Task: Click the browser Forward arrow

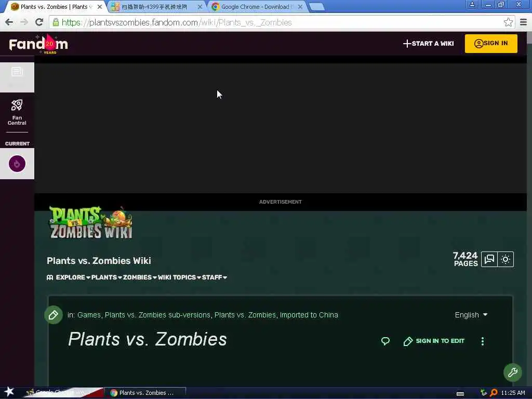Action: 24,22
